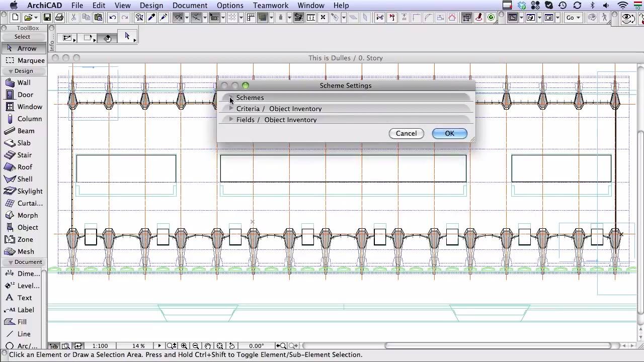Cancel the Scheme Settings dialog

click(x=406, y=133)
